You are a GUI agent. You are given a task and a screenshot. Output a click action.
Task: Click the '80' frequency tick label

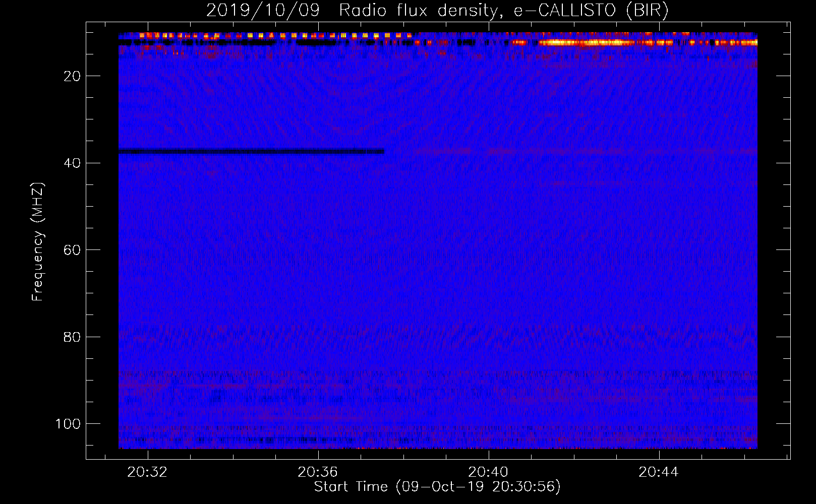coord(73,337)
